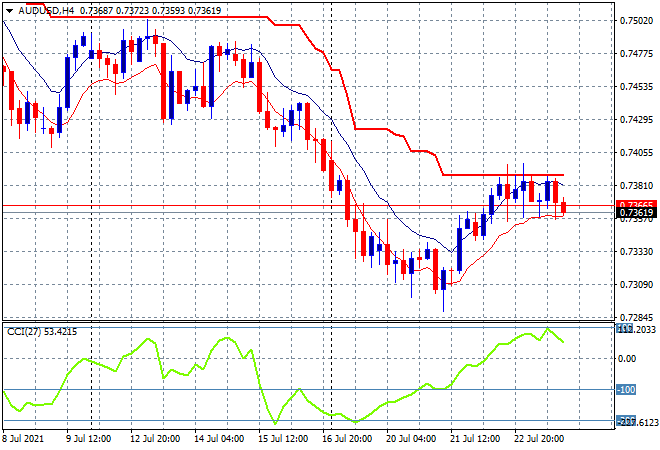This screenshot has width=660, height=450.
Task: Pick the 15 Jul 12:00 time label
Action: 283,439
